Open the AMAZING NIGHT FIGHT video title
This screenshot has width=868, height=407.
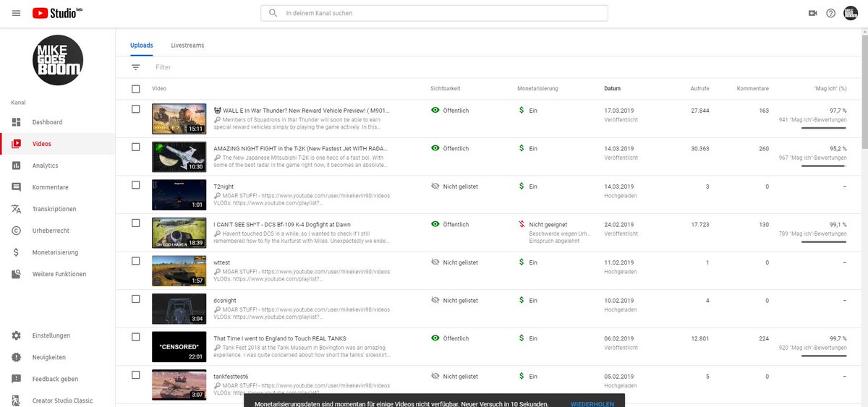coord(302,148)
